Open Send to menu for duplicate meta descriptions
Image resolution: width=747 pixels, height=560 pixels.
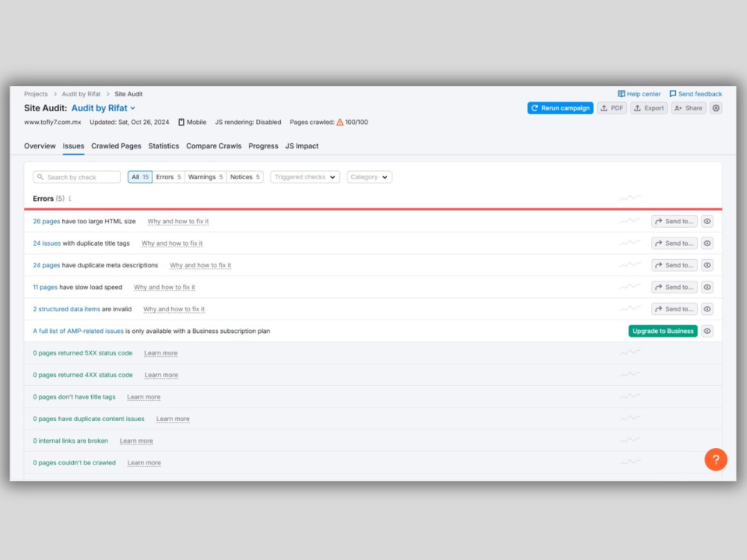[x=674, y=265]
